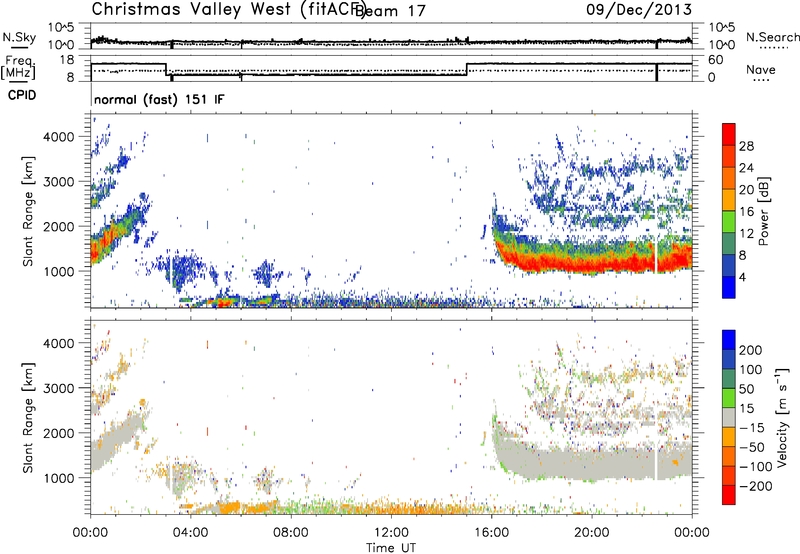
Task: Click the '1000' tick on velocity panel
Action: pos(59,478)
